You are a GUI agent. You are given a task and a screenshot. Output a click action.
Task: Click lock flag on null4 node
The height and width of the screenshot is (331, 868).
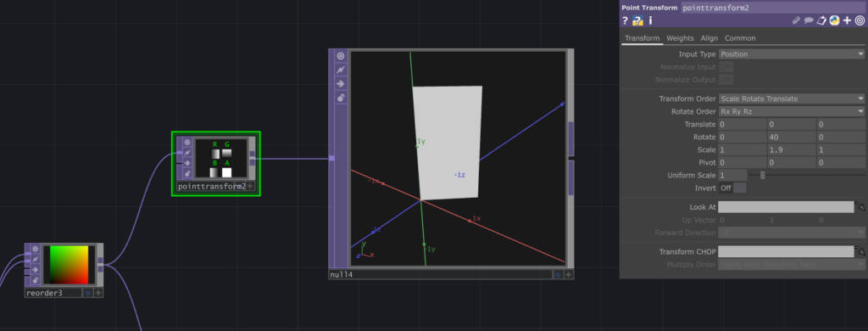pos(341,98)
